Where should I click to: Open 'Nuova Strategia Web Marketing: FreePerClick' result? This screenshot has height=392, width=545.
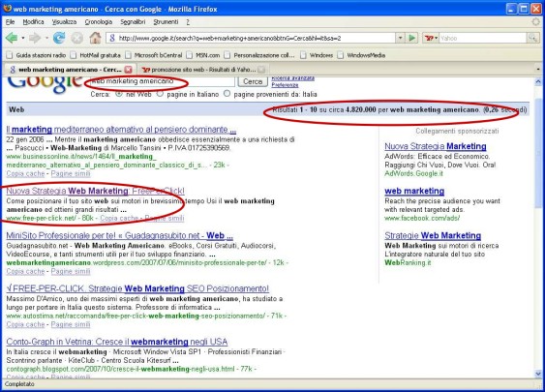coord(95,191)
